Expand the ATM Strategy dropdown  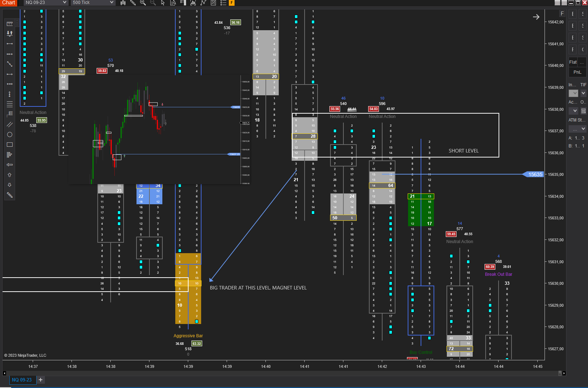tap(578, 129)
